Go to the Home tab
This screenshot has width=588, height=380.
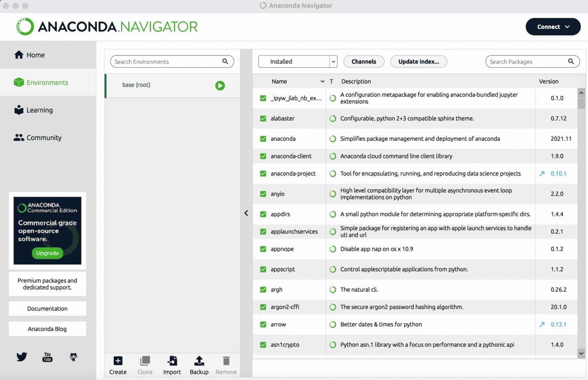[x=35, y=55]
